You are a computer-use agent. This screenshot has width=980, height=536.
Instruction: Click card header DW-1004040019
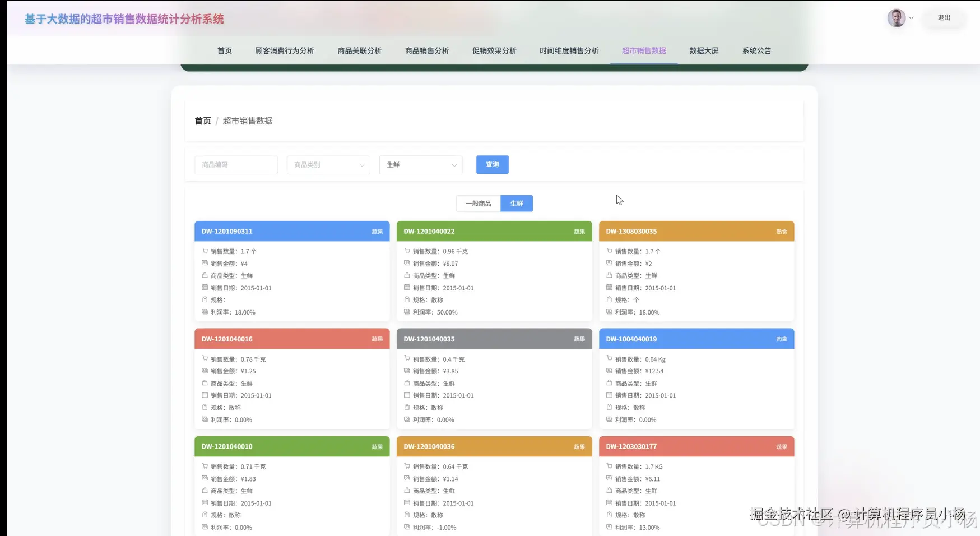(x=696, y=339)
